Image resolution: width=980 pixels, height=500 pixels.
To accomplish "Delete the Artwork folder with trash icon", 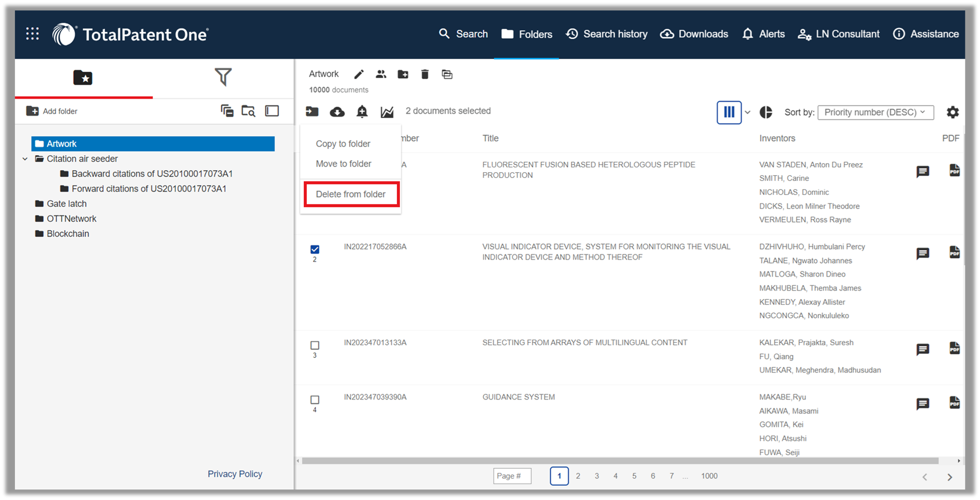I will pos(425,74).
